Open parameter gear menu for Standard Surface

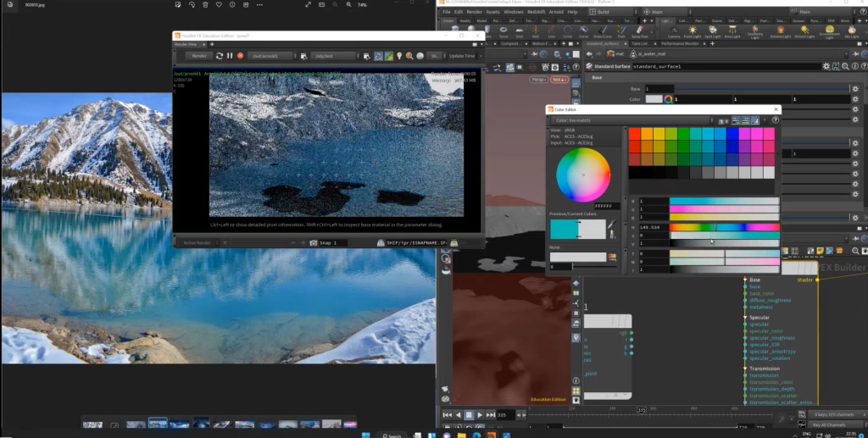click(x=826, y=66)
